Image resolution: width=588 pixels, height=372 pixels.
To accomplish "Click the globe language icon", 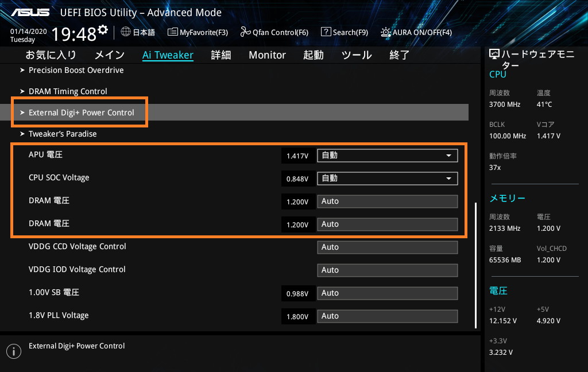I will pyautogui.click(x=126, y=32).
